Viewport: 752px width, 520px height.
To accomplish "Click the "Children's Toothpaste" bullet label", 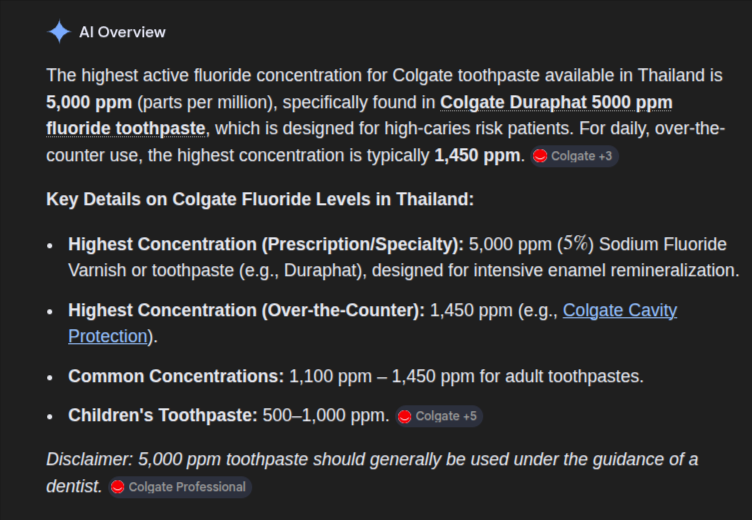I will click(x=163, y=415).
